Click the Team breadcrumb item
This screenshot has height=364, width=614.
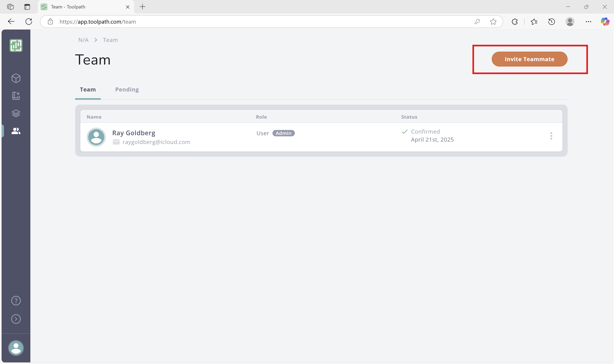click(110, 40)
